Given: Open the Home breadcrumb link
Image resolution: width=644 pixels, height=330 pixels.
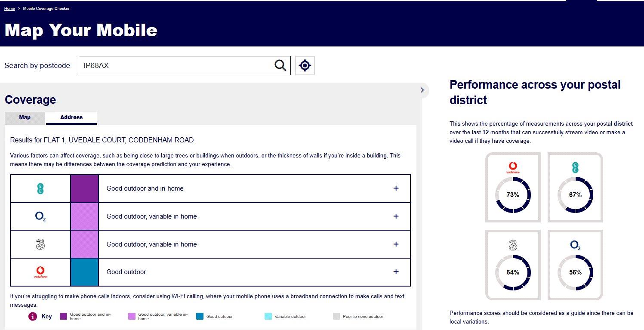Looking at the screenshot, I should (x=9, y=9).
